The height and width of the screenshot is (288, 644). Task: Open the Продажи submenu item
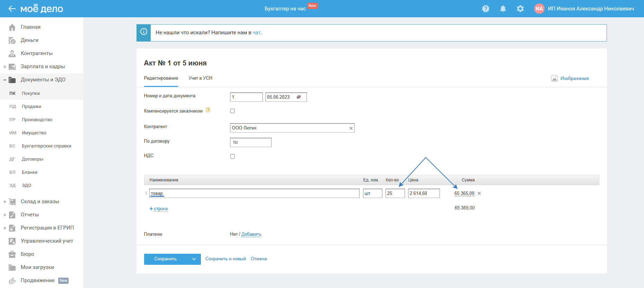tap(32, 107)
